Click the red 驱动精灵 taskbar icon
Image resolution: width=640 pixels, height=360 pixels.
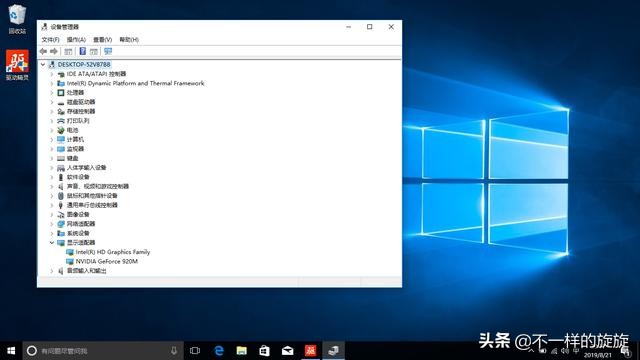pyautogui.click(x=311, y=351)
